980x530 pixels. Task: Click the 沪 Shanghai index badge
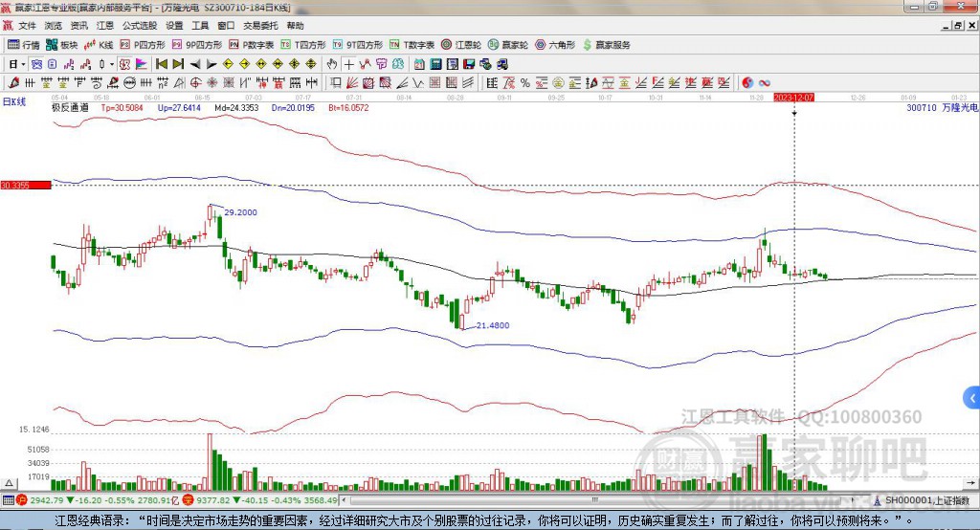click(22, 500)
